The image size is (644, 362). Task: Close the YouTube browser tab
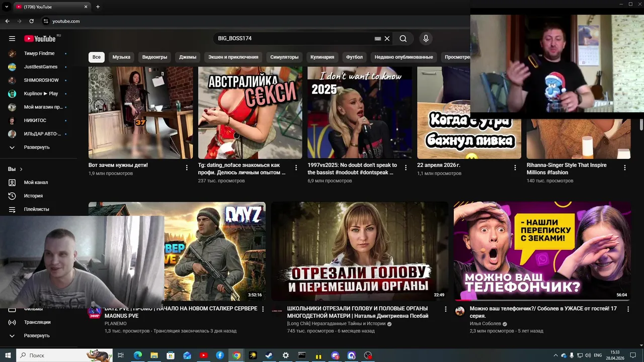(86, 7)
